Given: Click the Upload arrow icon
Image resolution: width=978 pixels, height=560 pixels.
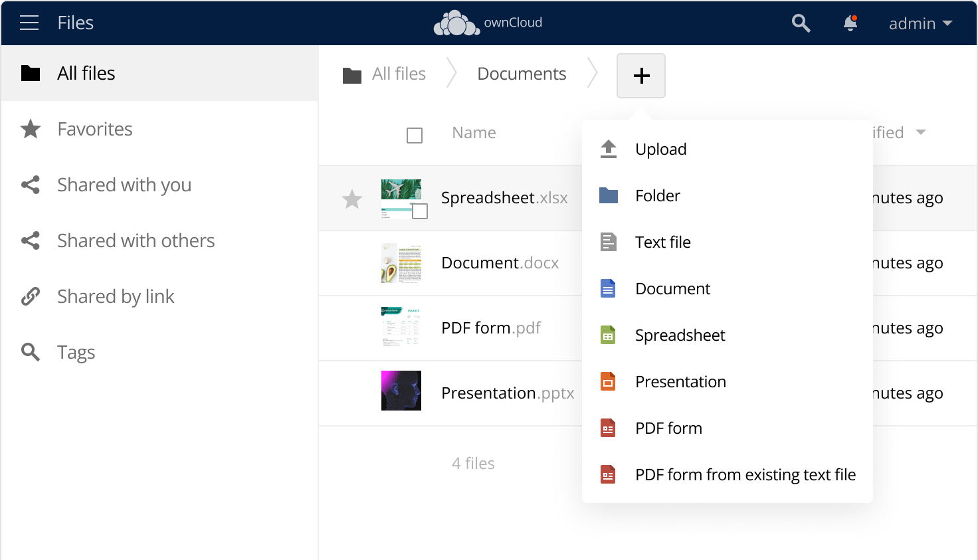Looking at the screenshot, I should tap(608, 149).
